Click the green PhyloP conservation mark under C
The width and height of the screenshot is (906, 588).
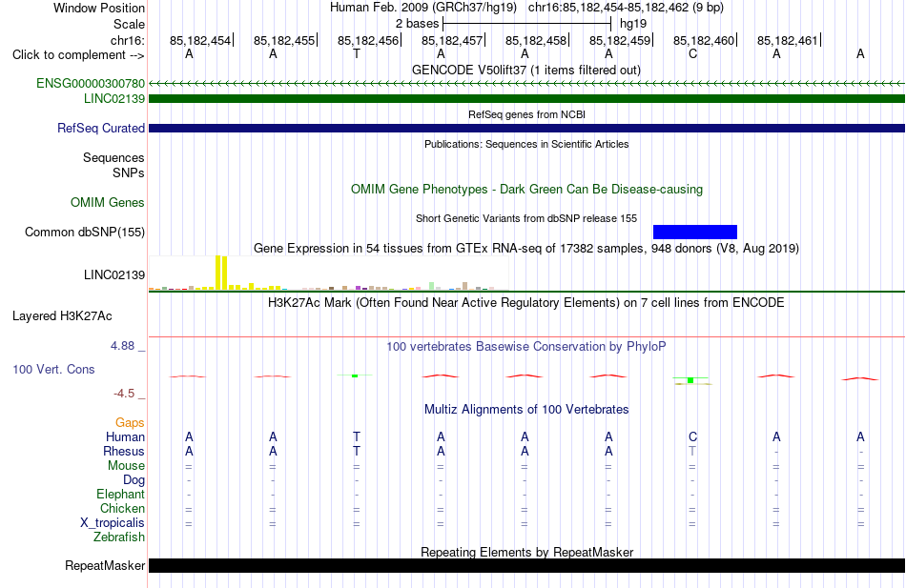(x=690, y=380)
